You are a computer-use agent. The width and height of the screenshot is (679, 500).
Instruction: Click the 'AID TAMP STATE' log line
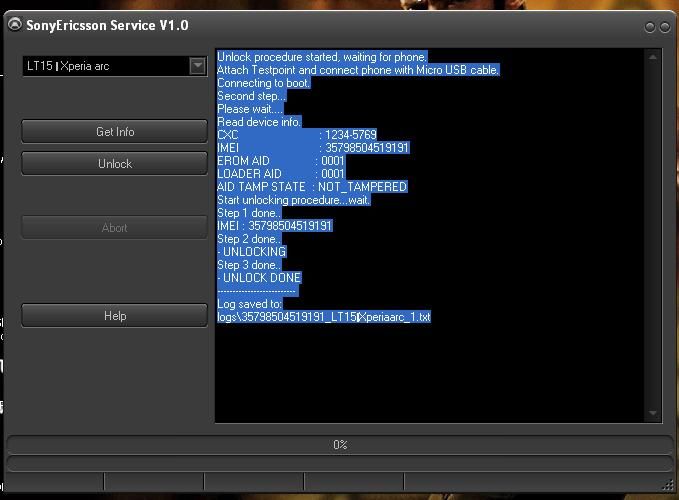tap(312, 187)
